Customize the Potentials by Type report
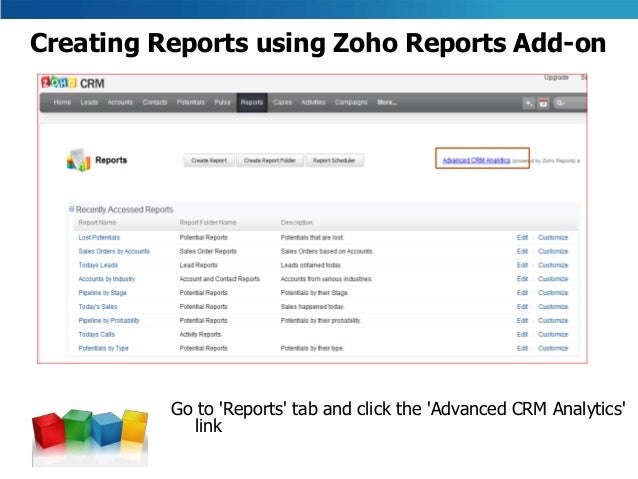Viewport: 638px width, 479px height. (x=553, y=348)
